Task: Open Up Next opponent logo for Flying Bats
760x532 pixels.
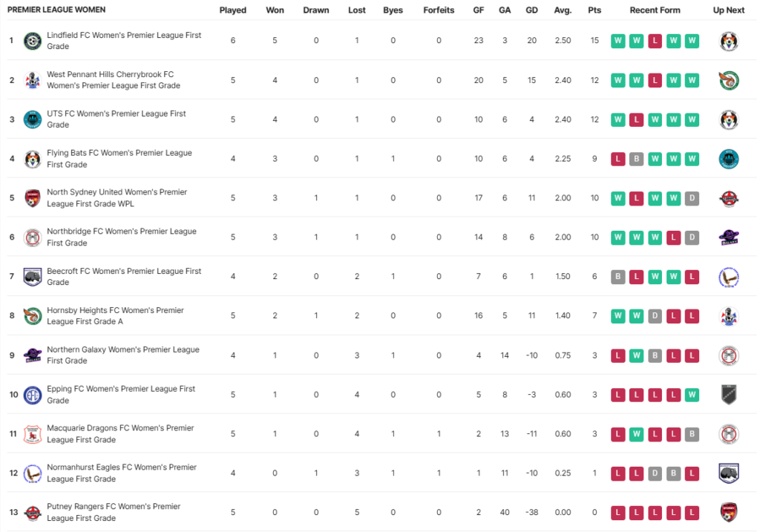Action: click(729, 159)
